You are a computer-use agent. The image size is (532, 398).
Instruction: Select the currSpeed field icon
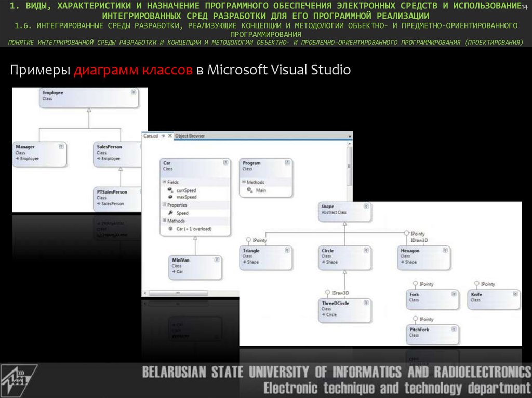[x=170, y=190]
